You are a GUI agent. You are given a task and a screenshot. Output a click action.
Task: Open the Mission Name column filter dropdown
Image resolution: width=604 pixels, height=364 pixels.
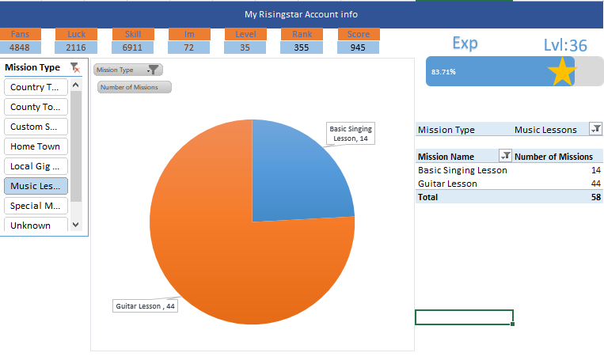tap(505, 156)
